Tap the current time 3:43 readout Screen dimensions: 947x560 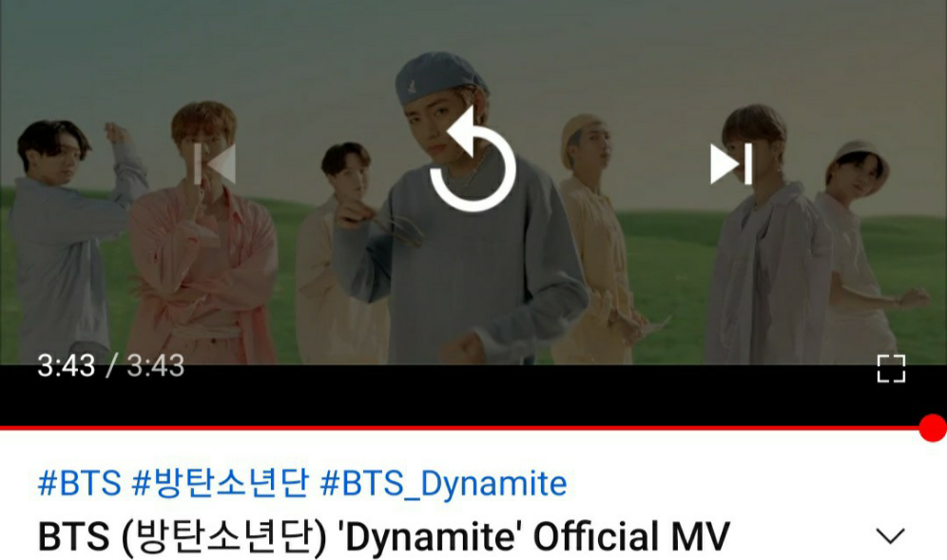(67, 366)
